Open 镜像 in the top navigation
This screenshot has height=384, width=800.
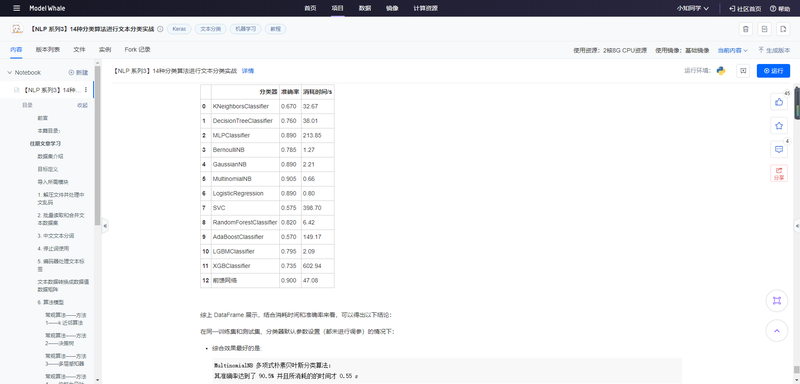392,8
